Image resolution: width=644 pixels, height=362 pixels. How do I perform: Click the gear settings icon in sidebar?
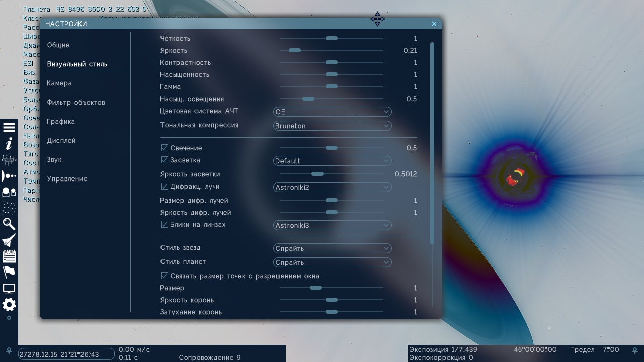9,304
